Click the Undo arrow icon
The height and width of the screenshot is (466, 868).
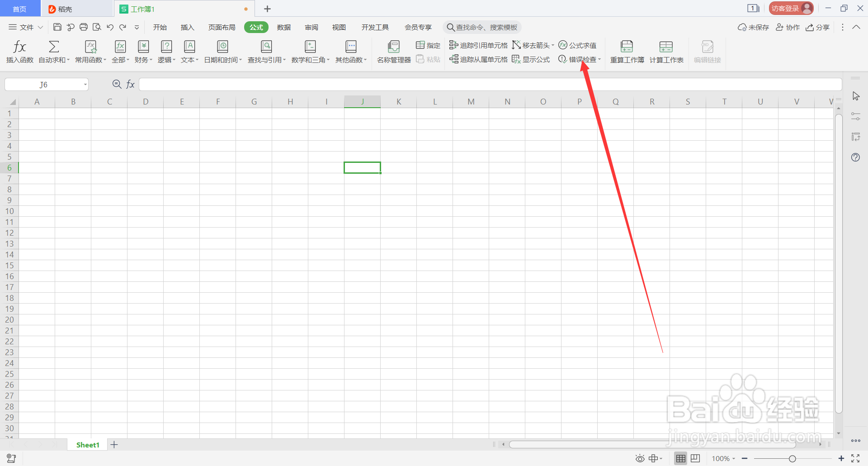click(110, 27)
